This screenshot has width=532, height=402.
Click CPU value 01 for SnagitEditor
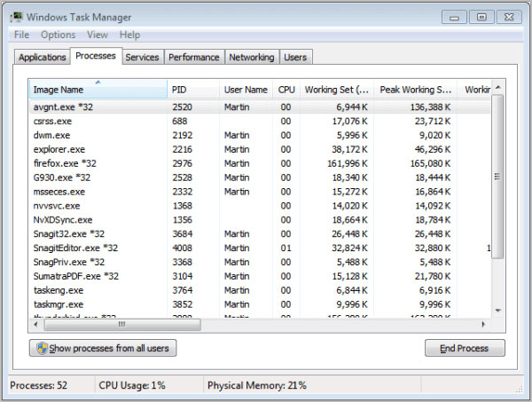point(286,248)
